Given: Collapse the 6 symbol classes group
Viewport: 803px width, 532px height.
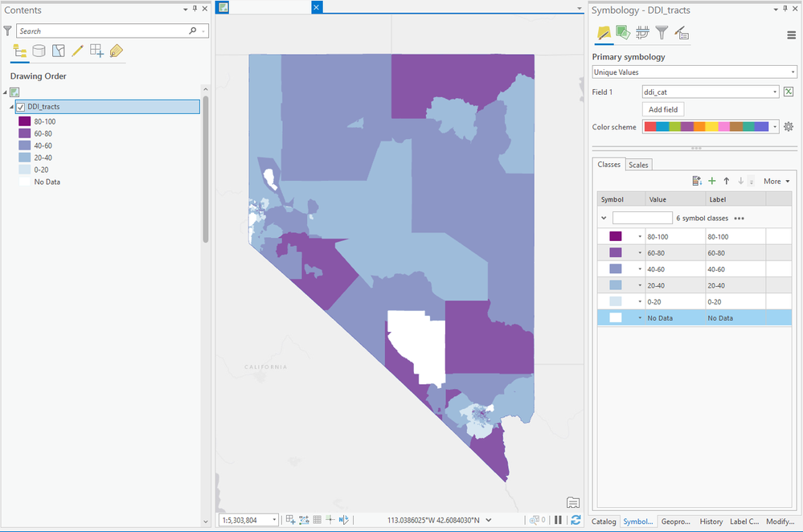Looking at the screenshot, I should click(604, 218).
